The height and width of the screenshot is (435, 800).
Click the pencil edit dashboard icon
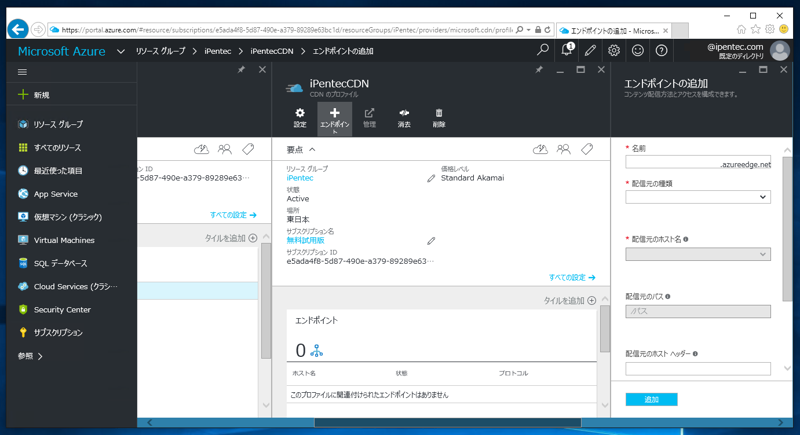pyautogui.click(x=590, y=50)
